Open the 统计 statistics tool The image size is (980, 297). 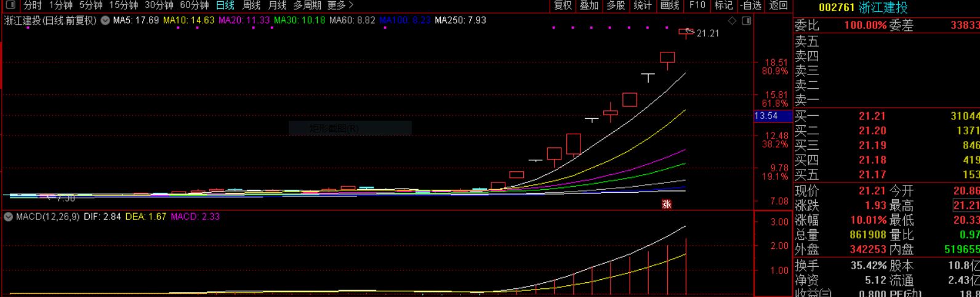[x=642, y=6]
